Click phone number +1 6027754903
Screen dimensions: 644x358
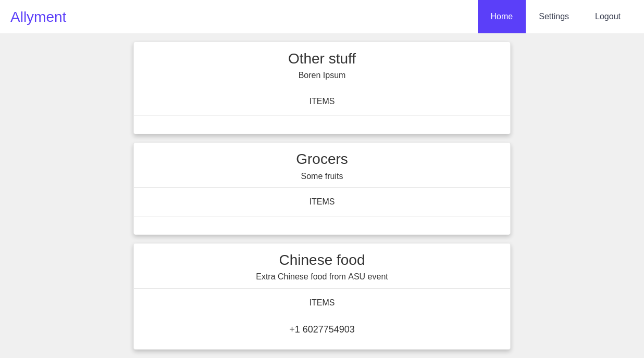(x=322, y=329)
